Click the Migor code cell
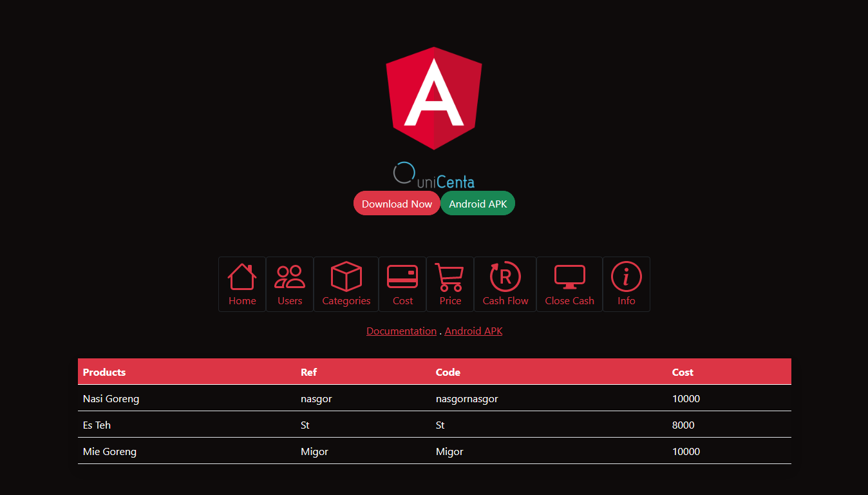The height and width of the screenshot is (495, 868). coord(549,451)
